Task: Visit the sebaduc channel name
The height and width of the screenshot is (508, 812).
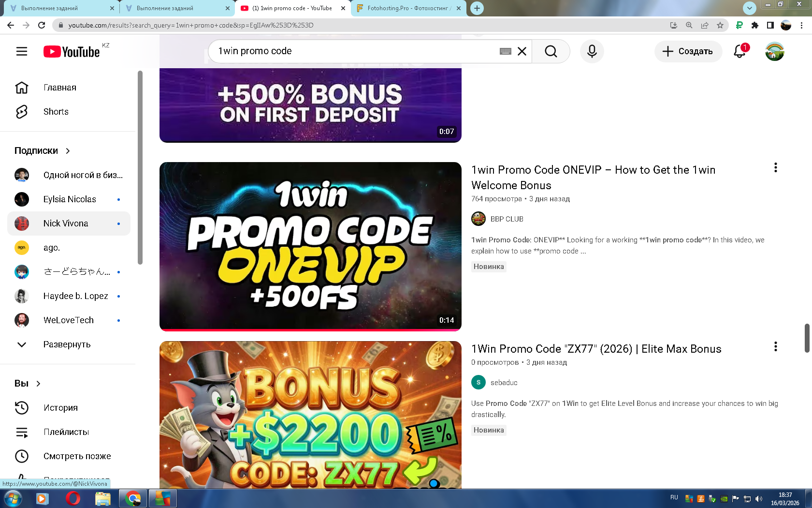Action: pos(504,383)
